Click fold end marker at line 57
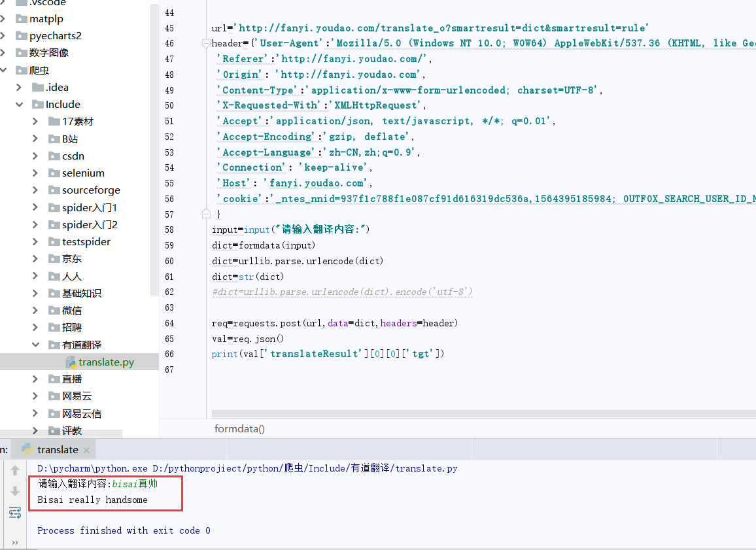This screenshot has height=550, width=756. [206, 214]
